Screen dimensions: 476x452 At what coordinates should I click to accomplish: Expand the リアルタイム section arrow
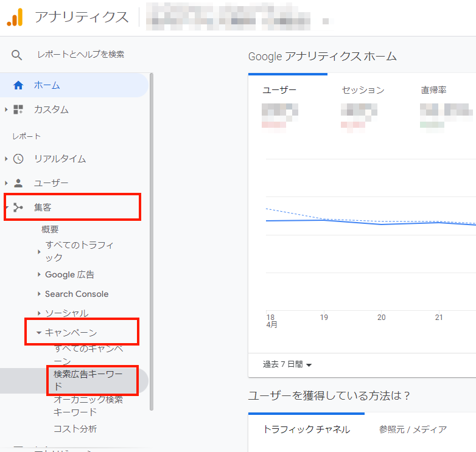click(6, 159)
